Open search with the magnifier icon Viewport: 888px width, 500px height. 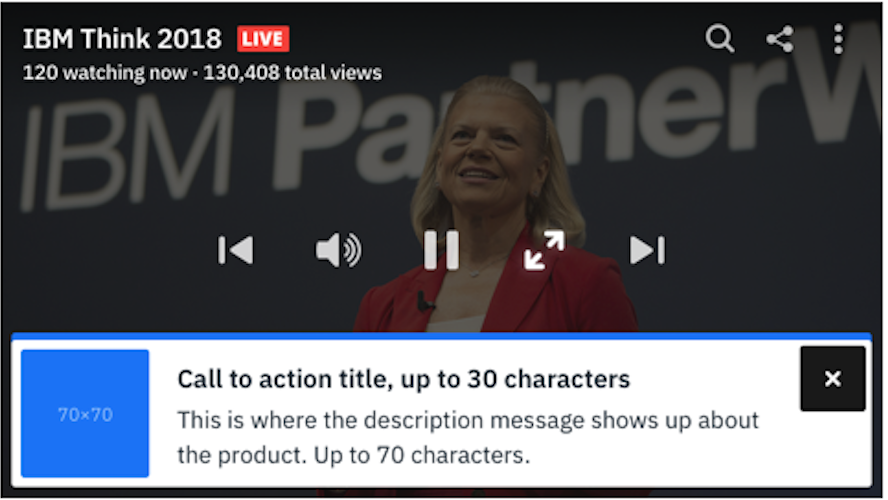pos(719,39)
